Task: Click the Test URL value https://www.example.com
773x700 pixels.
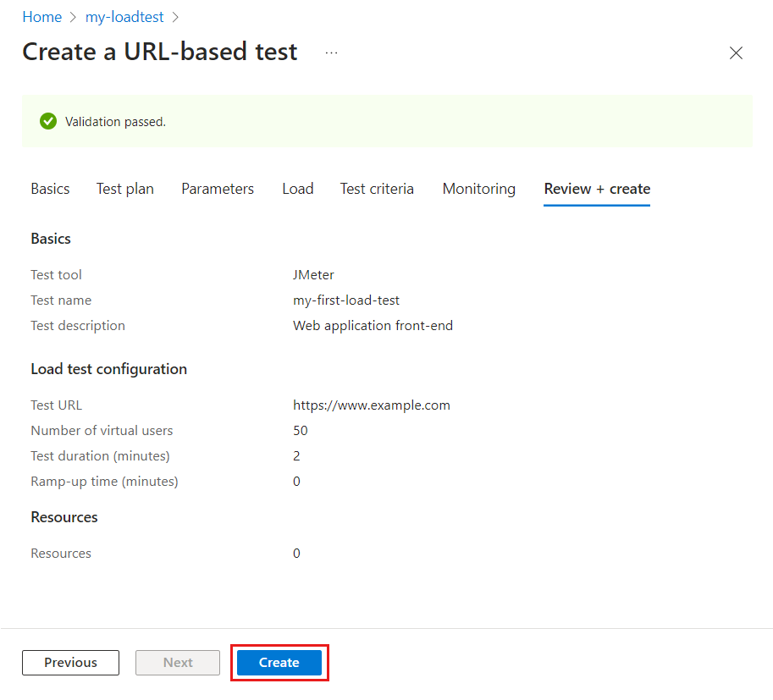Action: (372, 405)
